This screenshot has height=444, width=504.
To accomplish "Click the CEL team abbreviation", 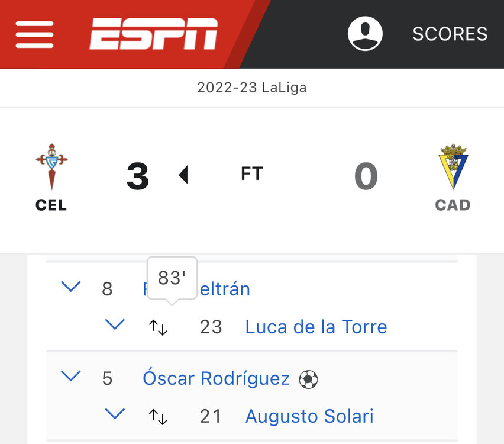I will [x=51, y=205].
